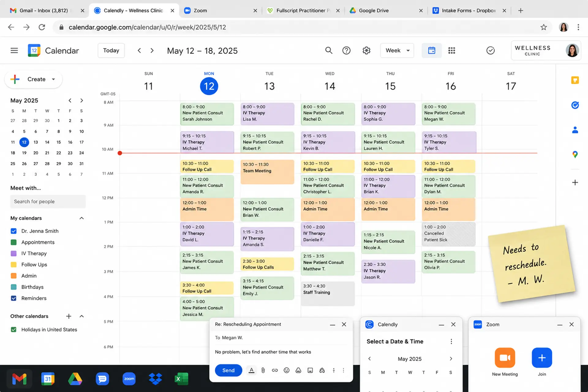Toggle Appointments calendar checkbox
This screenshot has height=392, width=588.
[13, 242]
